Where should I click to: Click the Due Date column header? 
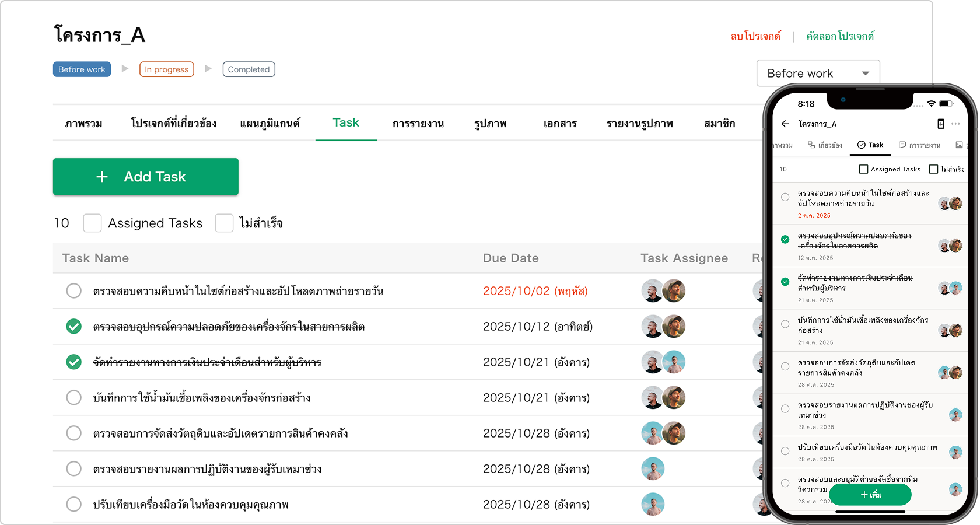click(x=510, y=258)
